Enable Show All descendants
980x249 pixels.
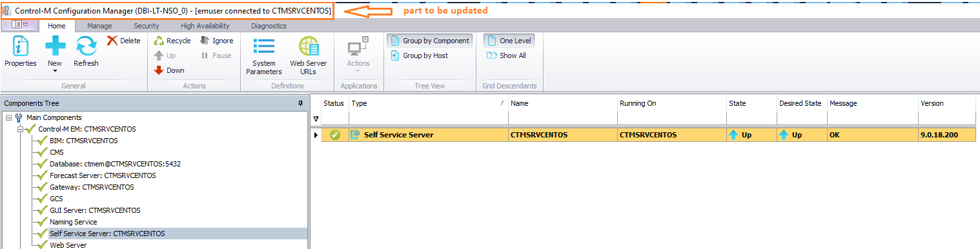point(506,55)
